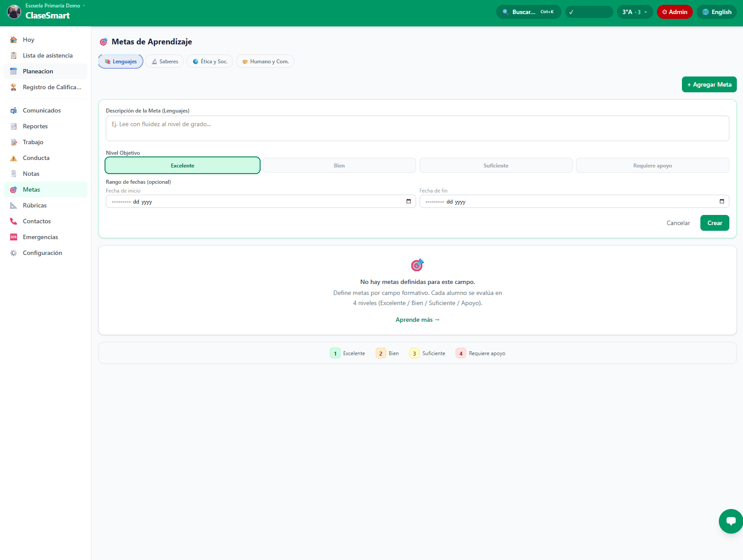Screen dimensions: 743x560
Task: Click the green 1 Excelente legend swatch
Action: point(335,353)
